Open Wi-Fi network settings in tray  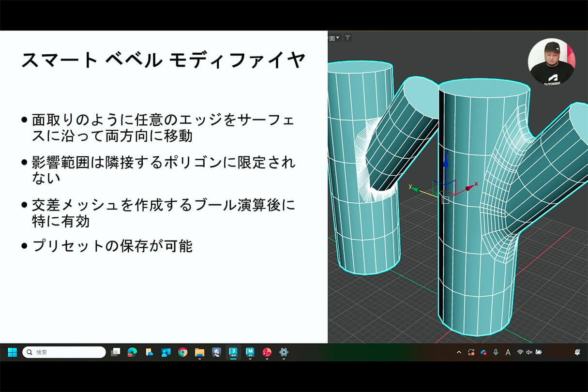[520, 352]
